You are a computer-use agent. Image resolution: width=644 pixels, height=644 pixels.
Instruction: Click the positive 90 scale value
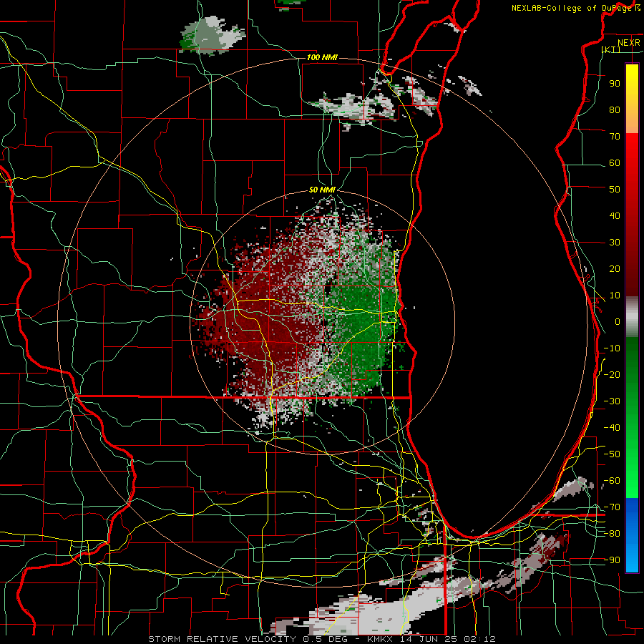pos(615,84)
